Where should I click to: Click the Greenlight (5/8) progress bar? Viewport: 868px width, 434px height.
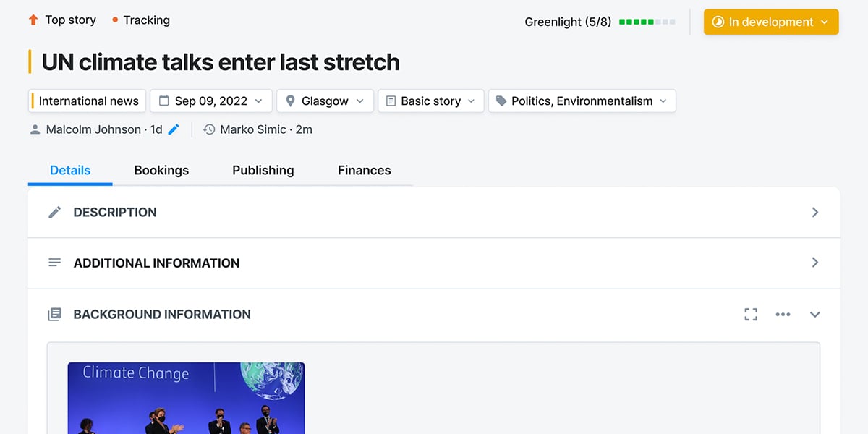click(x=647, y=22)
